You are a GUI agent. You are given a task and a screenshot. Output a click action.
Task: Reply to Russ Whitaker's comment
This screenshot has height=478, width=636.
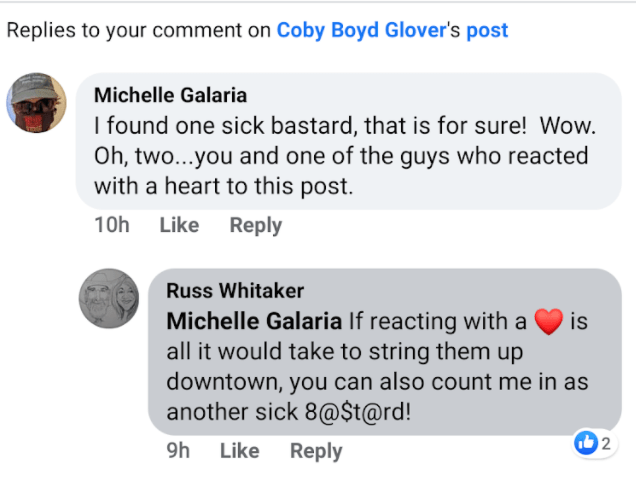point(316,451)
